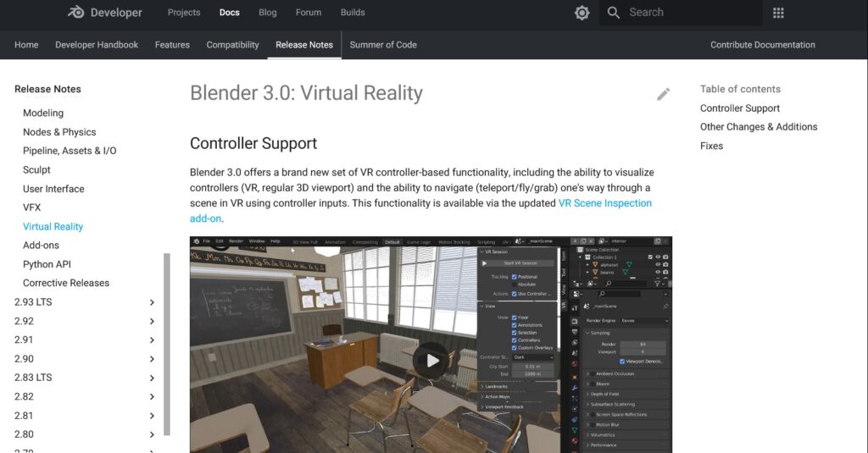Click the sidebar vertical scrollbar
868x453 pixels.
167,344
